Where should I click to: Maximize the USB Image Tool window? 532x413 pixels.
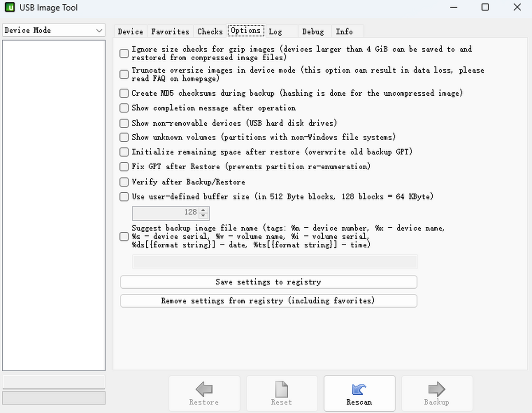click(485, 7)
